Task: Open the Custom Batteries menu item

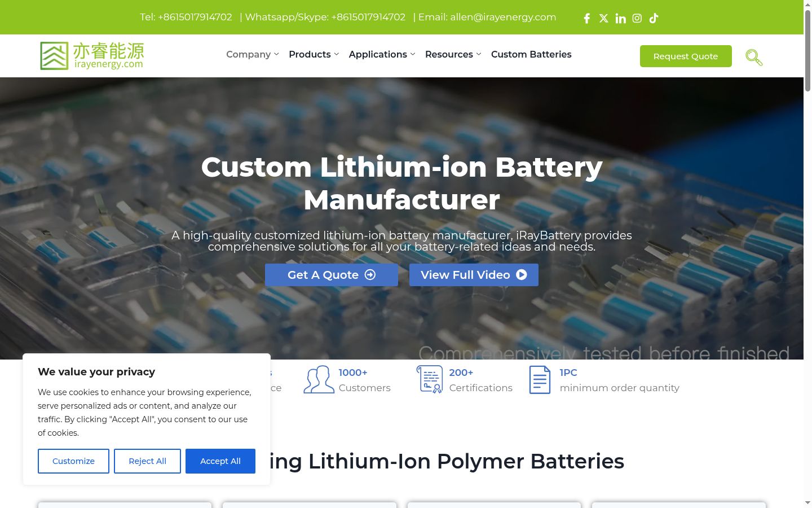Action: pyautogui.click(x=531, y=54)
